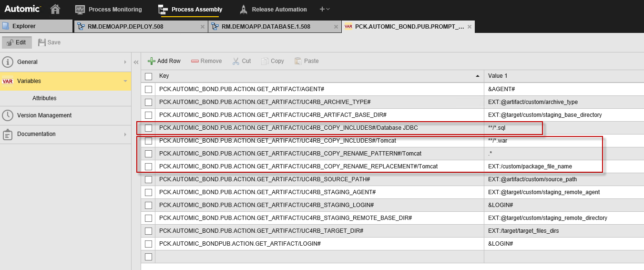Open the Attributes sub-item
This screenshot has height=270, width=644.
pos(44,98)
